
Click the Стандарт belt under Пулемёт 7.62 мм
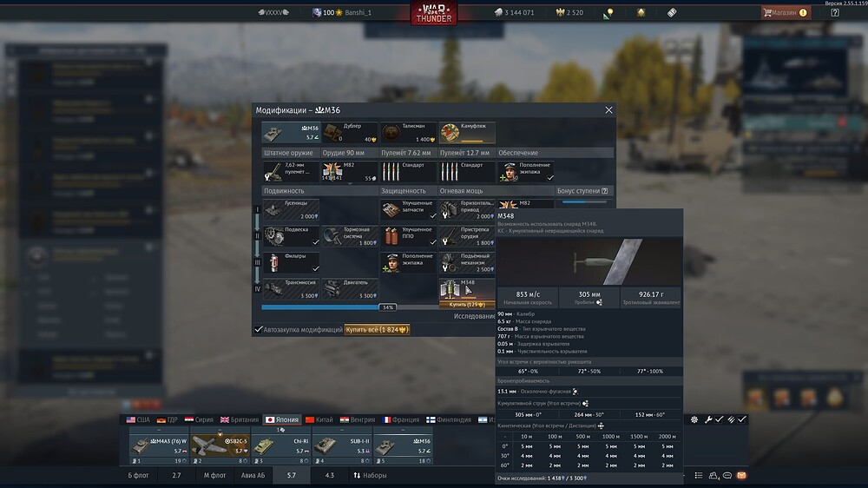click(x=409, y=172)
